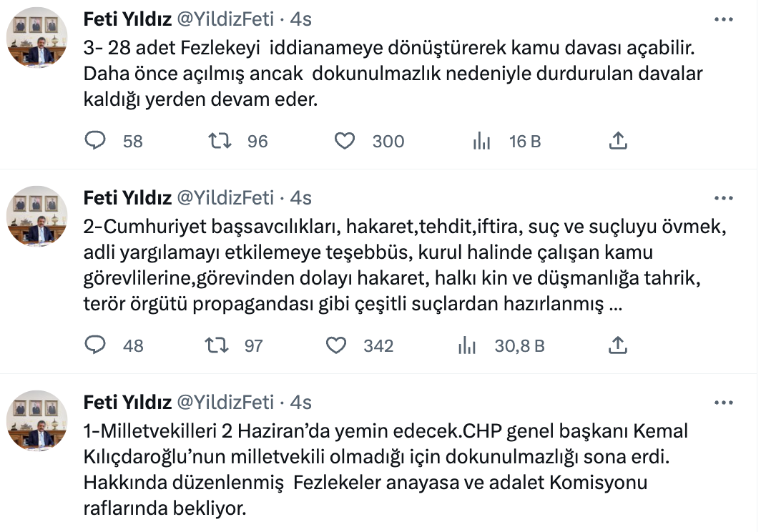761x532 pixels.
Task: Open analytics showing 16 B views on the top tweet
Action: point(482,141)
